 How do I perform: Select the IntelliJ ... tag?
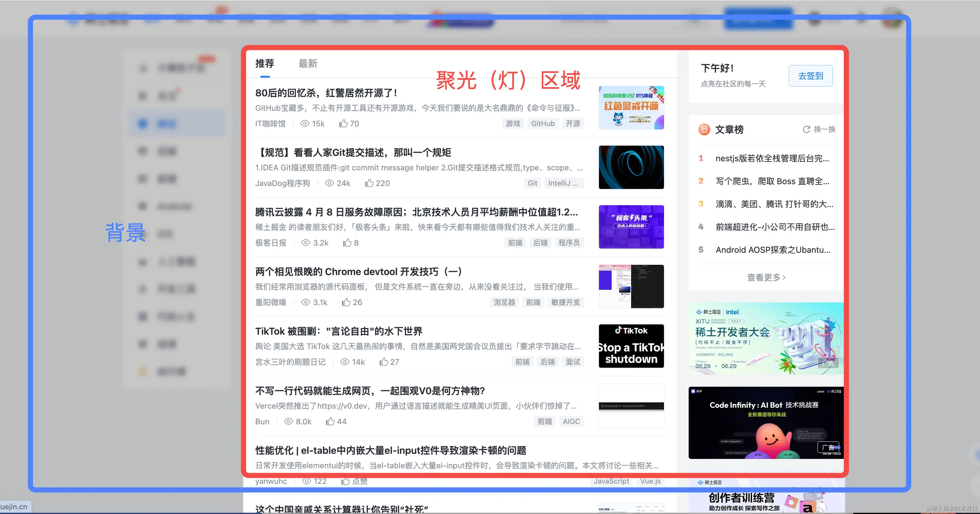click(x=564, y=183)
